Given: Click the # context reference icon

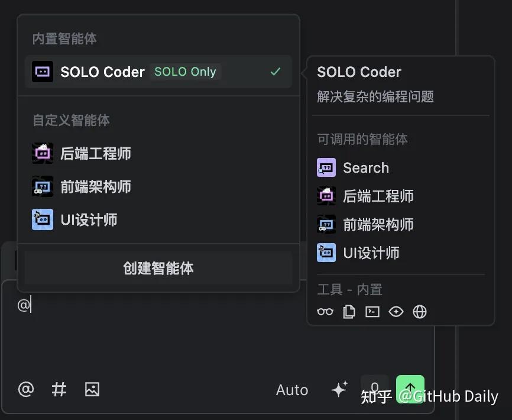Looking at the screenshot, I should 59,389.
